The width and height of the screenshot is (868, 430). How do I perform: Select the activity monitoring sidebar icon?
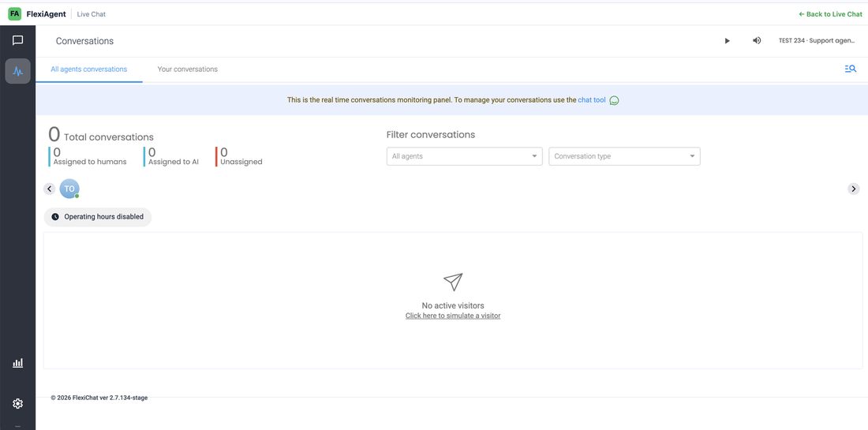click(17, 71)
